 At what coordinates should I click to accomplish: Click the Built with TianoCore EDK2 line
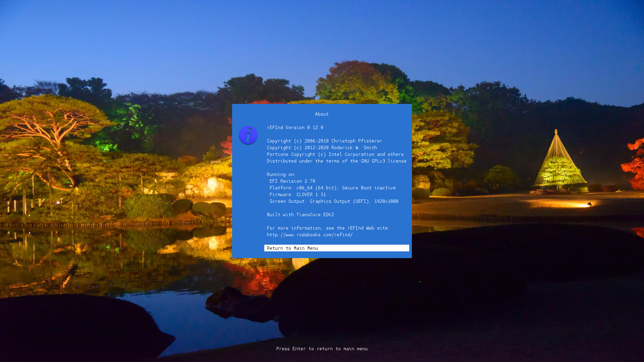[301, 215]
